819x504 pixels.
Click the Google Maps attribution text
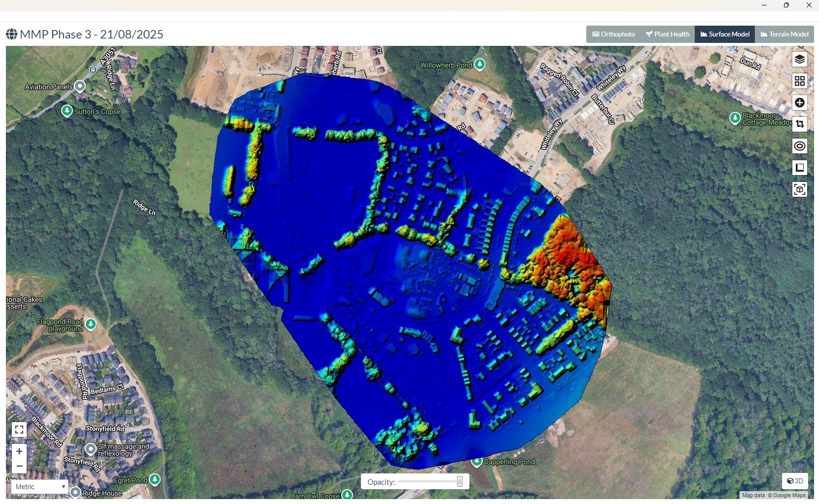click(774, 495)
